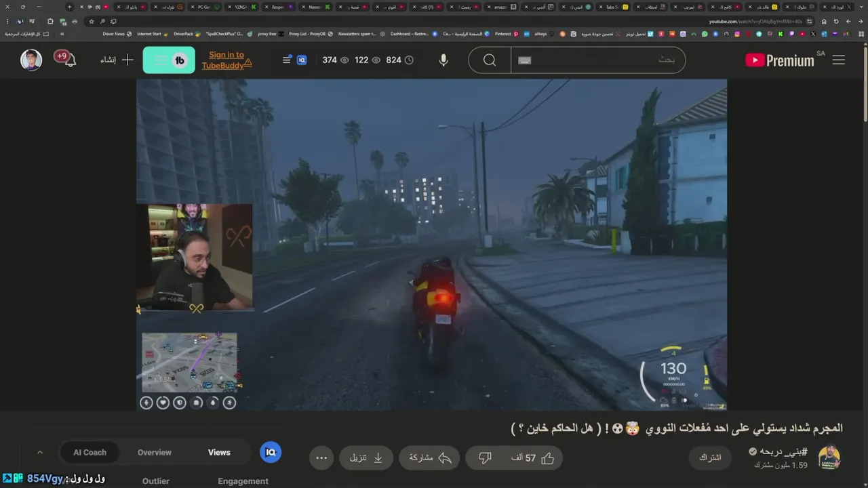
Task: Open Driver News bookmark
Action: click(117, 34)
